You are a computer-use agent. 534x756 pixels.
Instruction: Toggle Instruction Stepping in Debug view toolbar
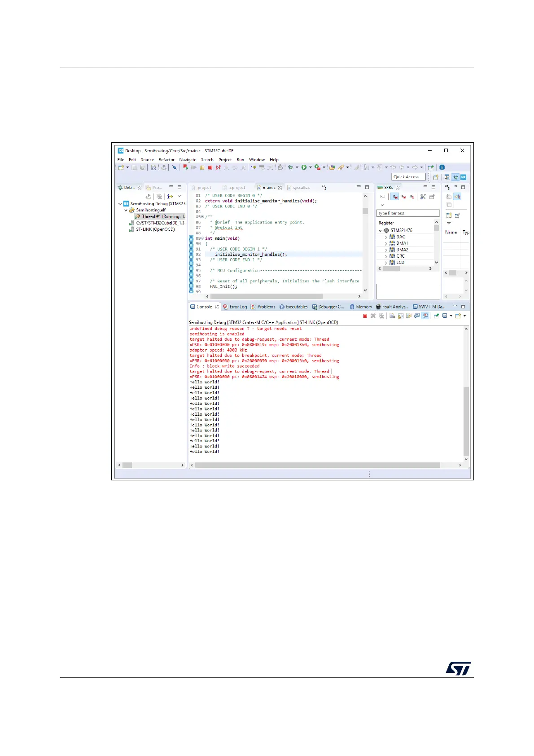pyautogui.click(x=170, y=196)
